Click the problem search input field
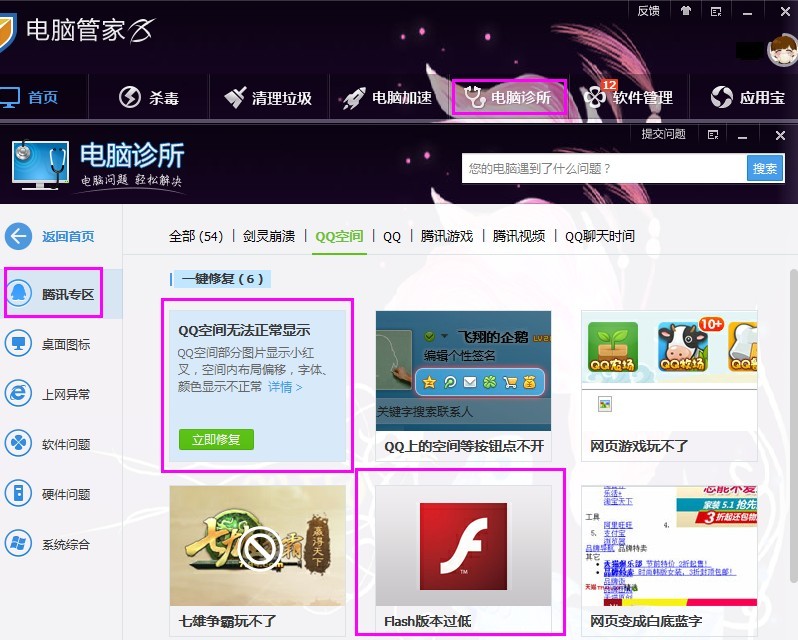 [604, 168]
